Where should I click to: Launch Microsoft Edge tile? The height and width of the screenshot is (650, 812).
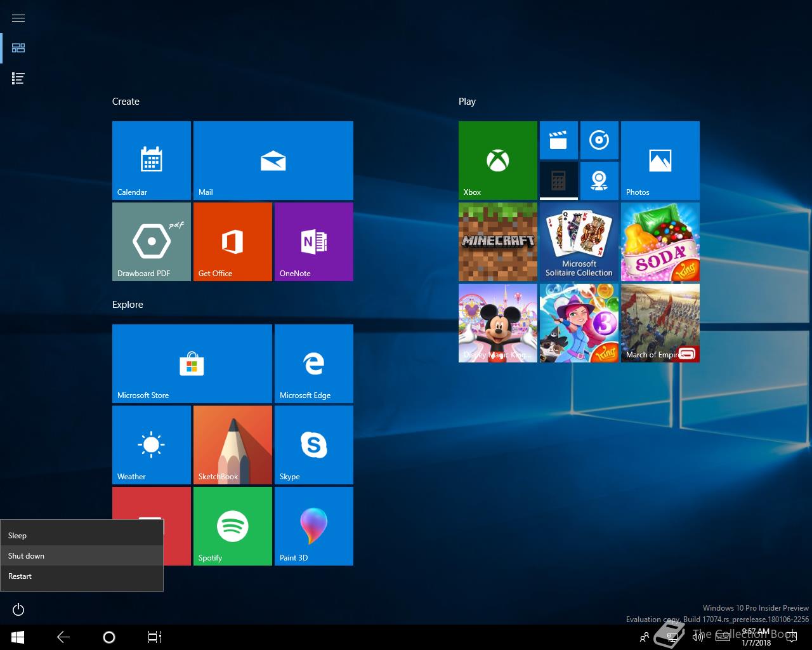click(x=314, y=364)
